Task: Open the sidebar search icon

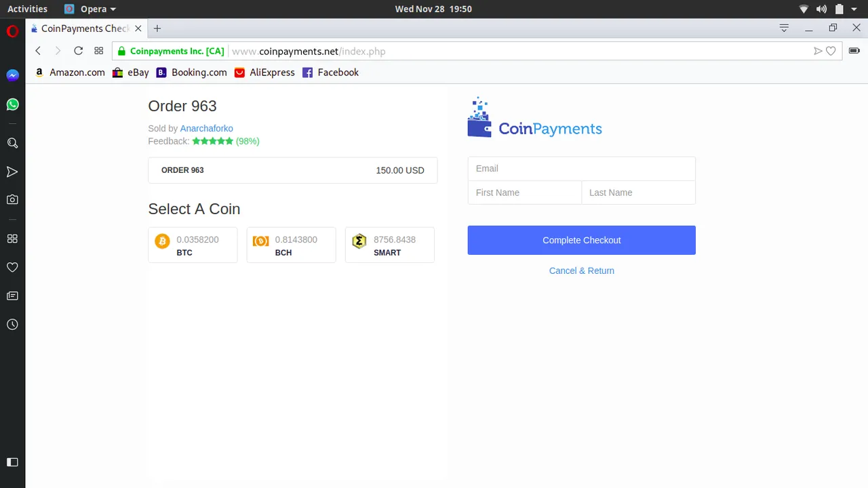Action: pos(12,143)
